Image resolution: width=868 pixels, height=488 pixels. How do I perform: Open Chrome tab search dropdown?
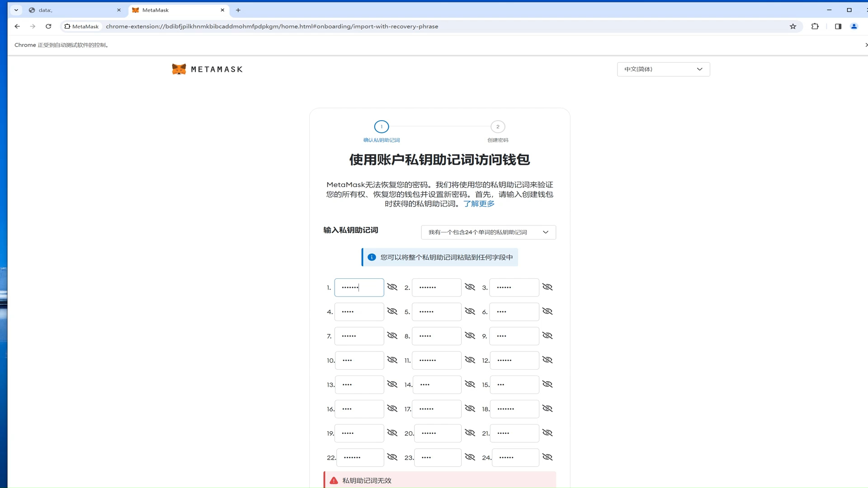click(16, 10)
